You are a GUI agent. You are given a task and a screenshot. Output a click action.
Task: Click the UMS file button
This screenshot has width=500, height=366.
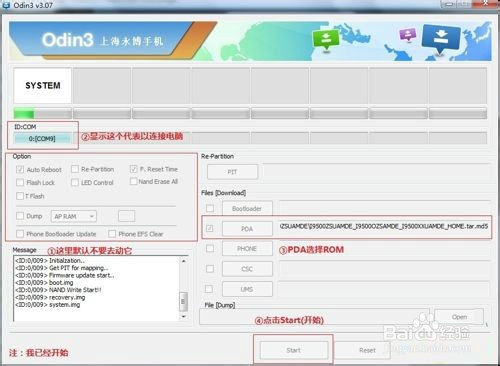[247, 289]
